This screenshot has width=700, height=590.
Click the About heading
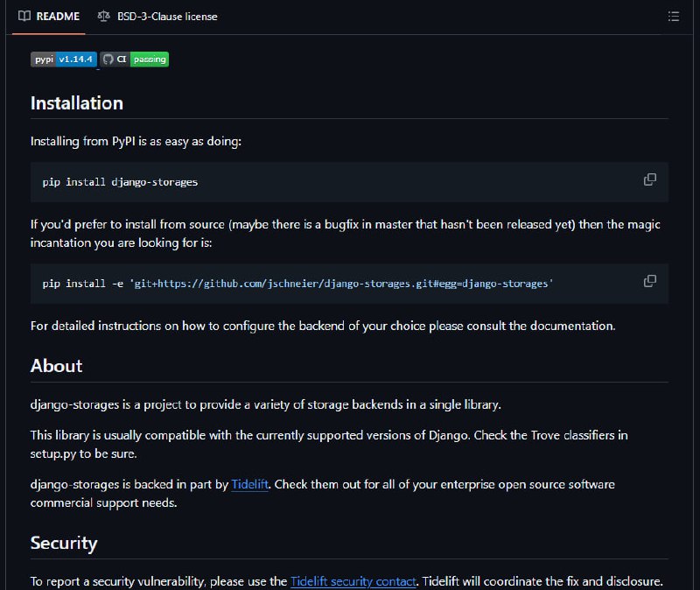(x=56, y=366)
